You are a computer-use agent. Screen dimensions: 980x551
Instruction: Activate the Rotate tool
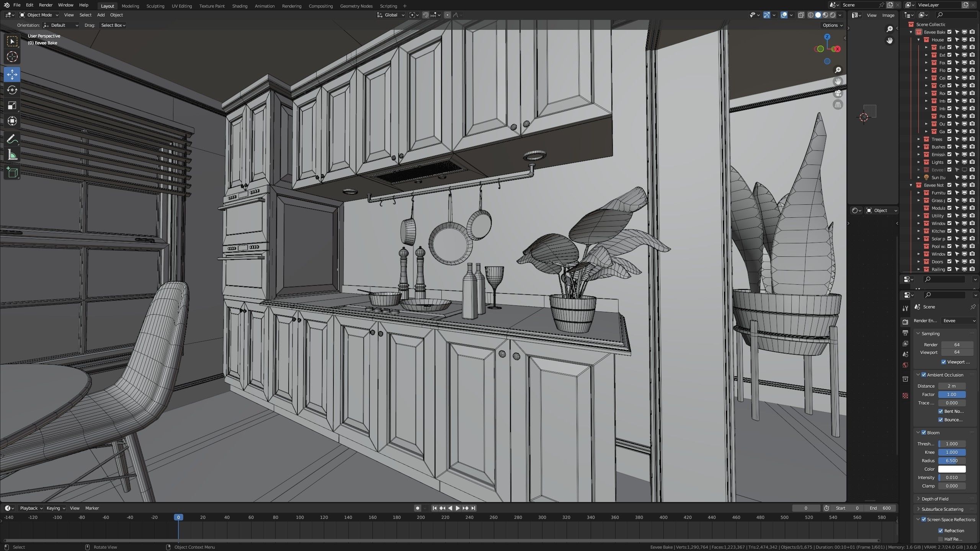(x=12, y=90)
